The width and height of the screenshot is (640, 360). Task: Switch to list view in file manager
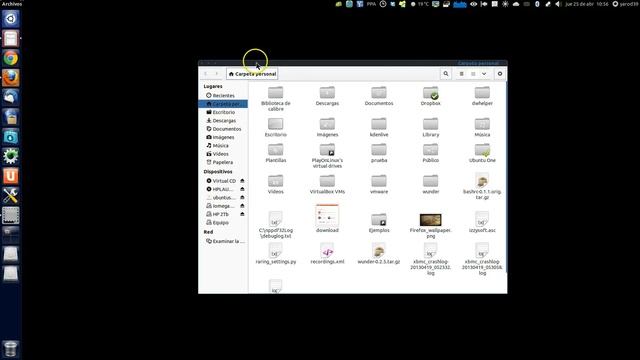[x=462, y=74]
